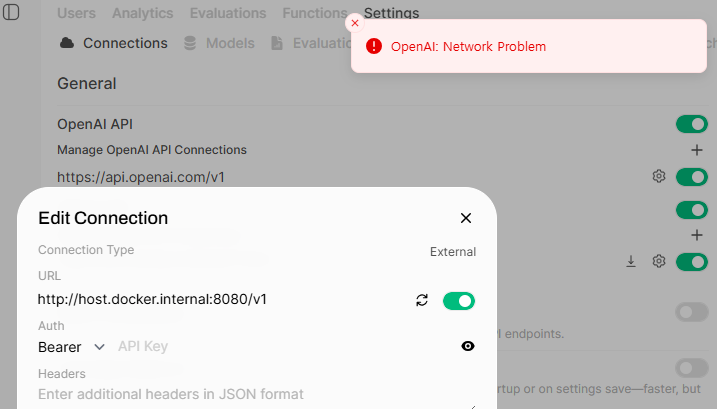Toggle the sidebar panel icon
The width and height of the screenshot is (717, 409).
coord(11,12)
